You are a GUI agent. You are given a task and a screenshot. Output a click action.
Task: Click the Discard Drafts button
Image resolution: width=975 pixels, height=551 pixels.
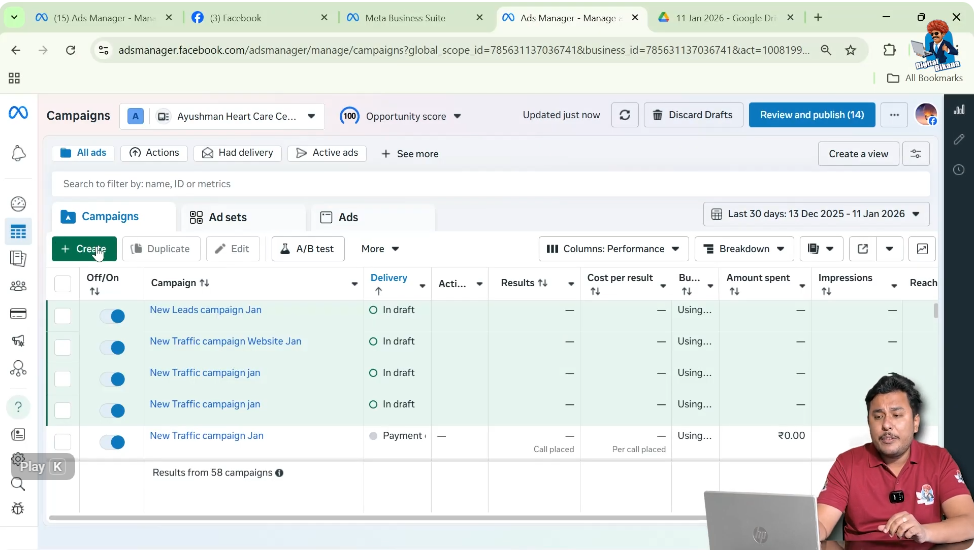693,115
